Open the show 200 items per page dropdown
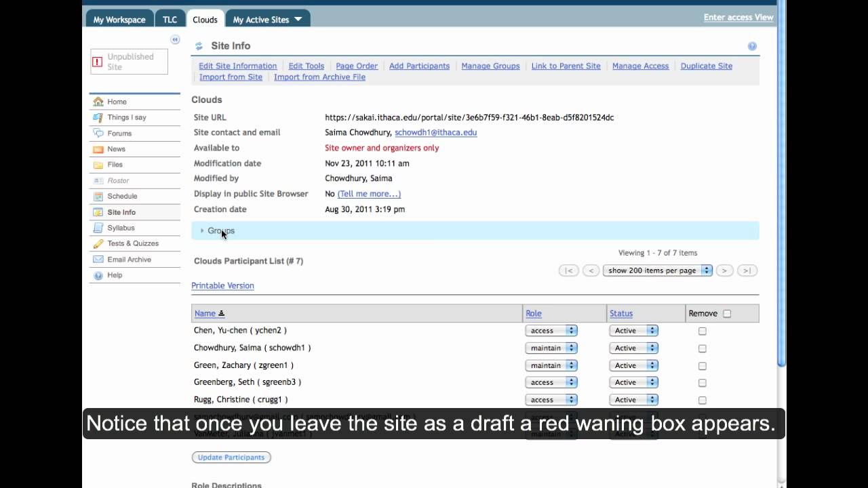This screenshot has width=868, height=488. point(657,270)
